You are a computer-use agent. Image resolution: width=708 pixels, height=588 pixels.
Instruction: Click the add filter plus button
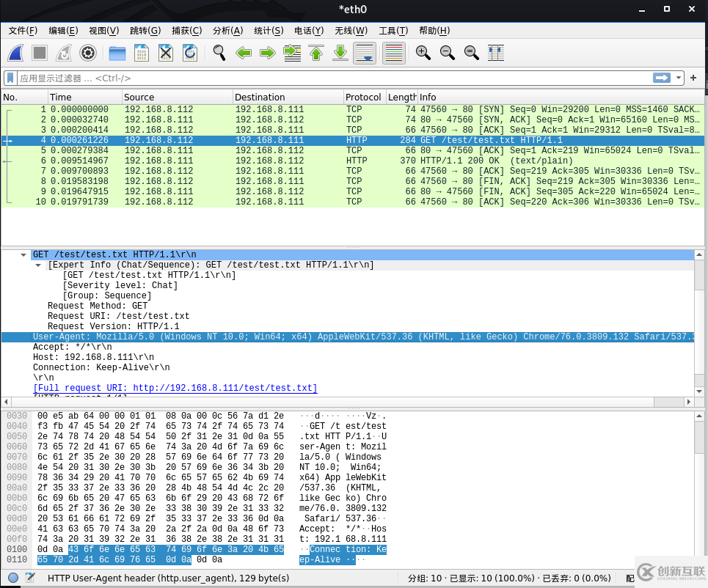[x=693, y=78]
